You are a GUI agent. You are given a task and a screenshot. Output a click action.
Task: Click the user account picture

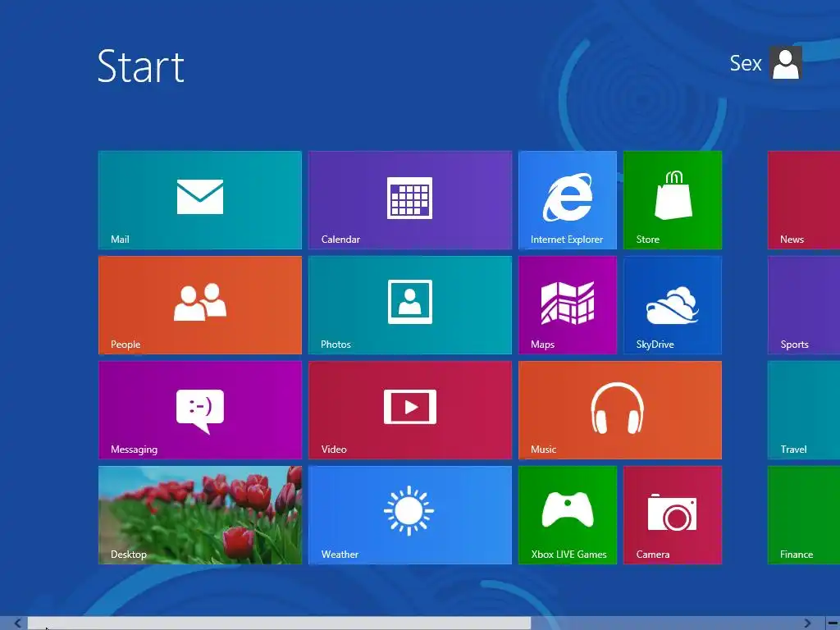coord(785,63)
